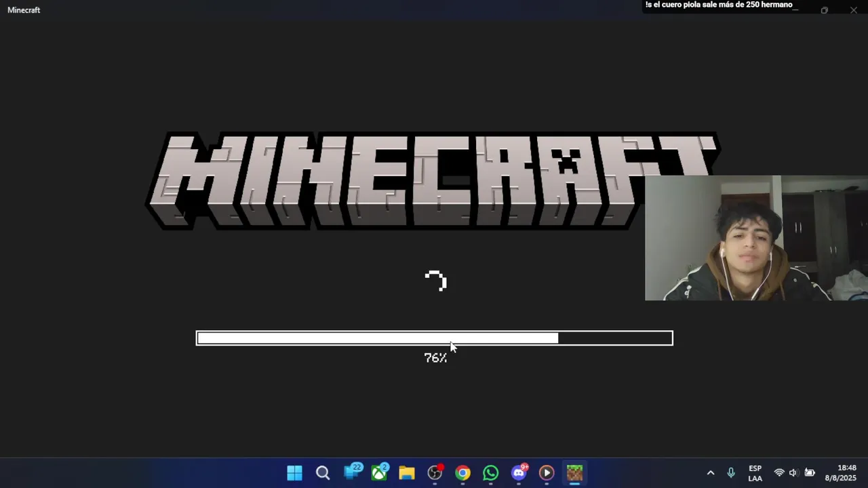This screenshot has height=488, width=868.
Task: Click the Minecraft window title text
Action: [24, 10]
